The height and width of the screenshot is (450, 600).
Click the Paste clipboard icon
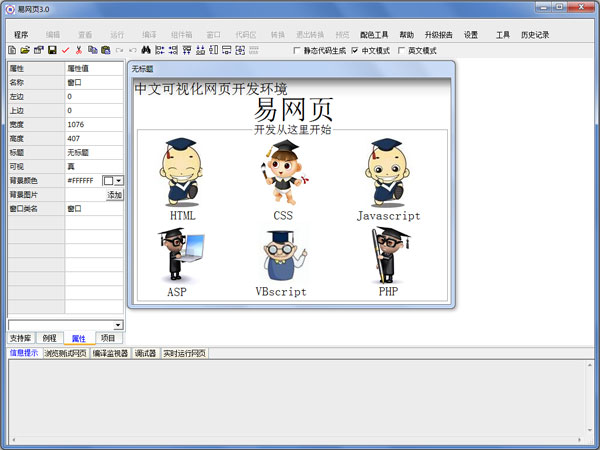(106, 50)
